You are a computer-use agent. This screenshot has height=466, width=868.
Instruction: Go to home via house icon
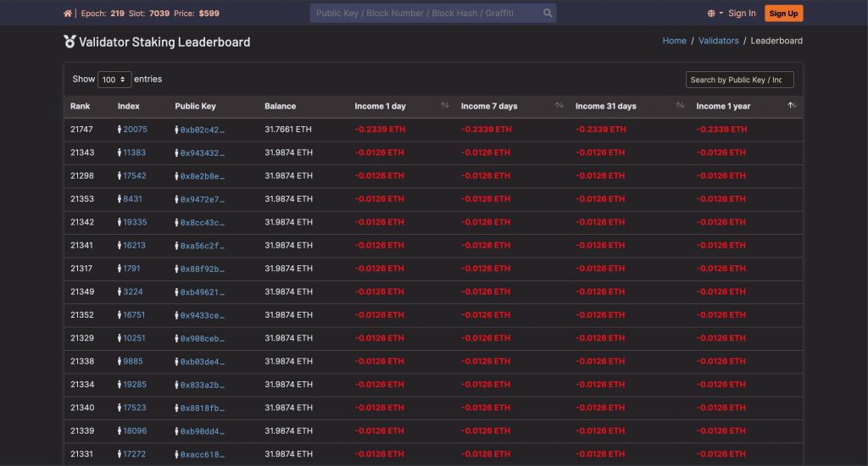68,14
